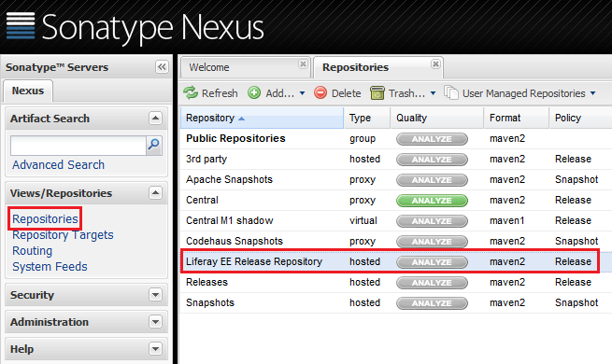Open the System Feeds link
Screen dimensions: 612x364
[x=50, y=267]
